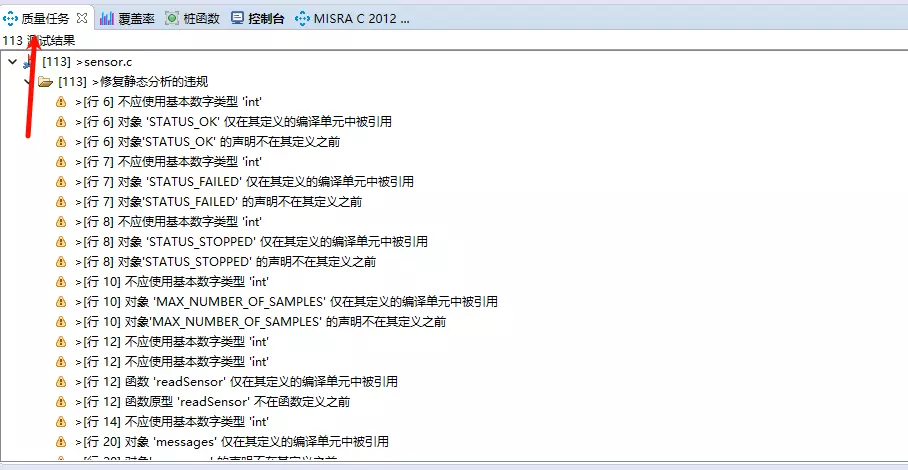
Task: Click the 控制台 monitor icon
Action: point(237,18)
